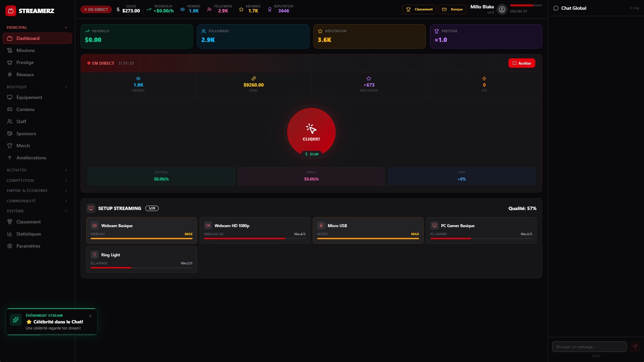Click the XP progress bar
644x362 pixels.
[x=526, y=5]
